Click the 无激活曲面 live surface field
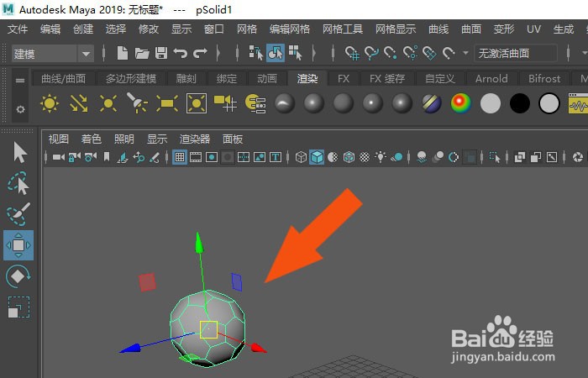588x378 pixels. pyautogui.click(x=516, y=54)
